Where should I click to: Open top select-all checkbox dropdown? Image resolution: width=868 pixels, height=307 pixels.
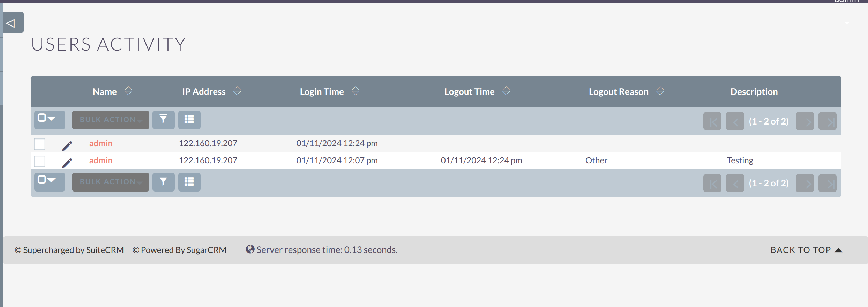click(x=49, y=119)
